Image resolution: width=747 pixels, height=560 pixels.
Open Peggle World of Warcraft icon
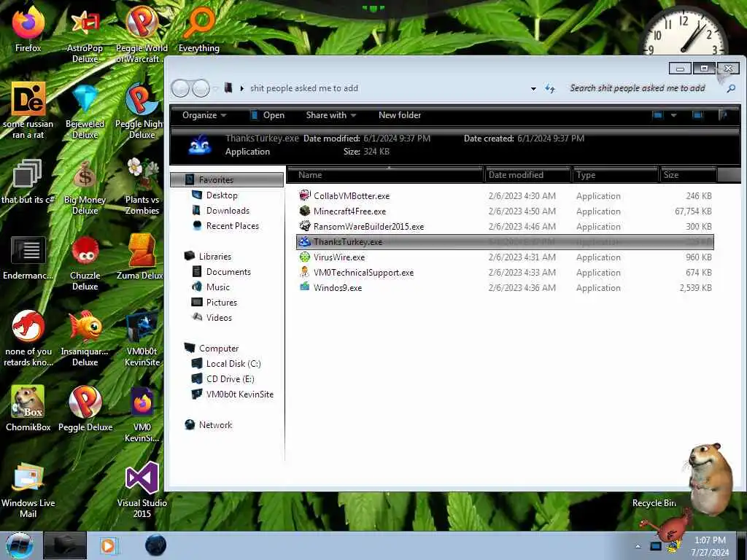point(142,35)
